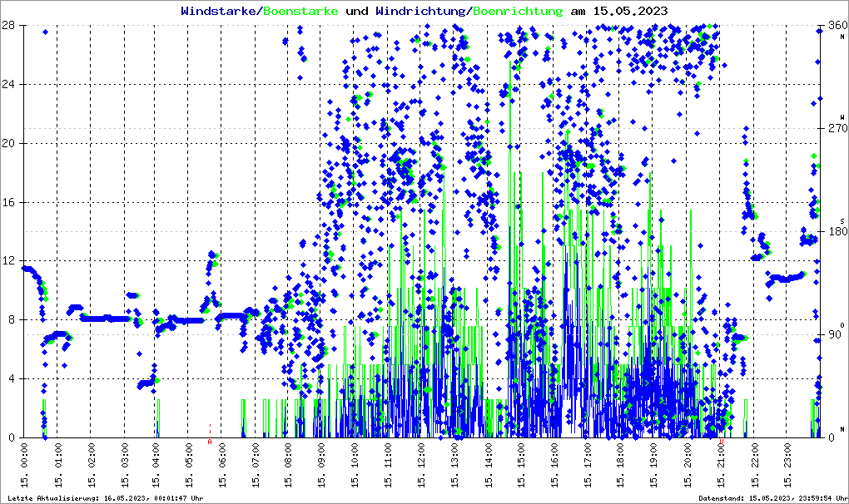Click the '15. 20:00' time axis label
Viewport: 849px width, 504px height.
click(688, 465)
